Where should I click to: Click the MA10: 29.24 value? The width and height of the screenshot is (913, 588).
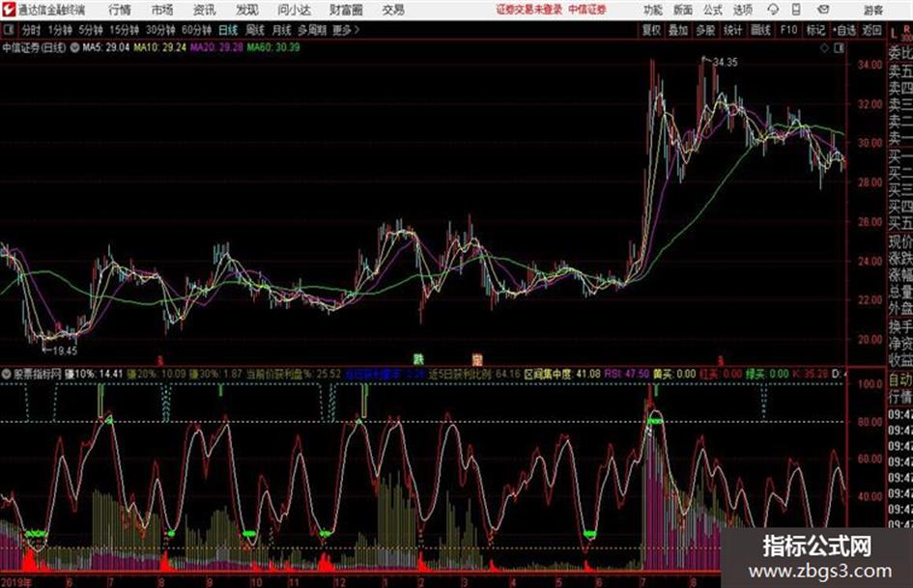pyautogui.click(x=160, y=47)
